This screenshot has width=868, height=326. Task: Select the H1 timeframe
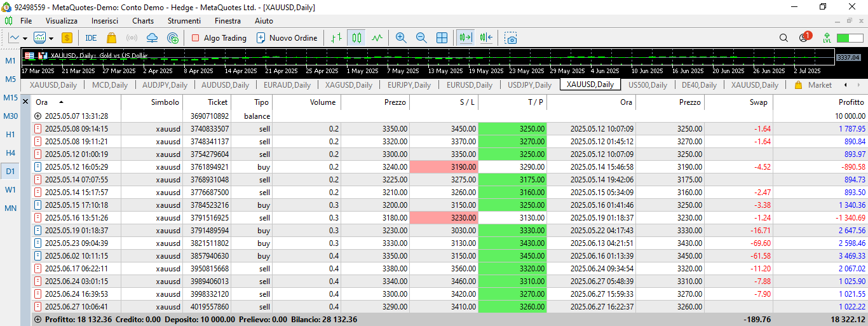[10, 135]
